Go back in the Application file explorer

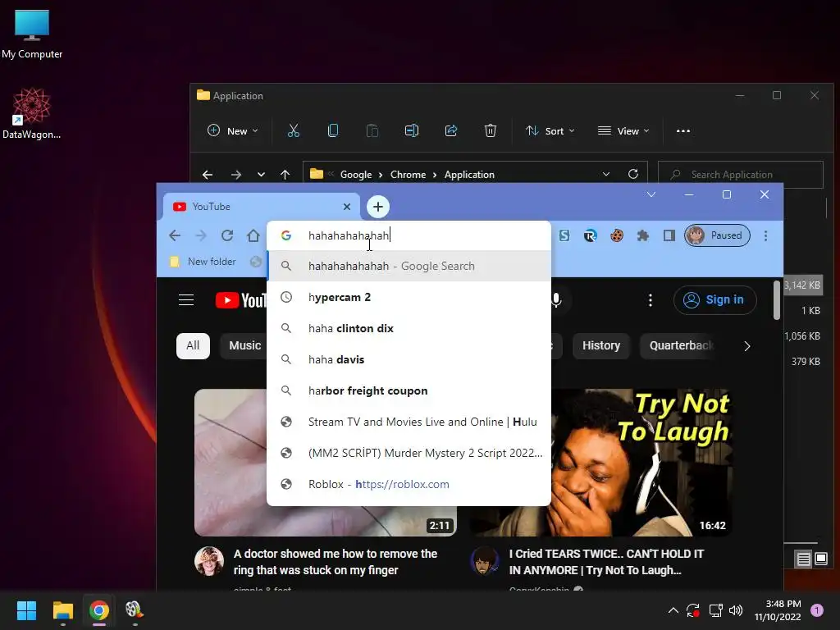coord(208,175)
